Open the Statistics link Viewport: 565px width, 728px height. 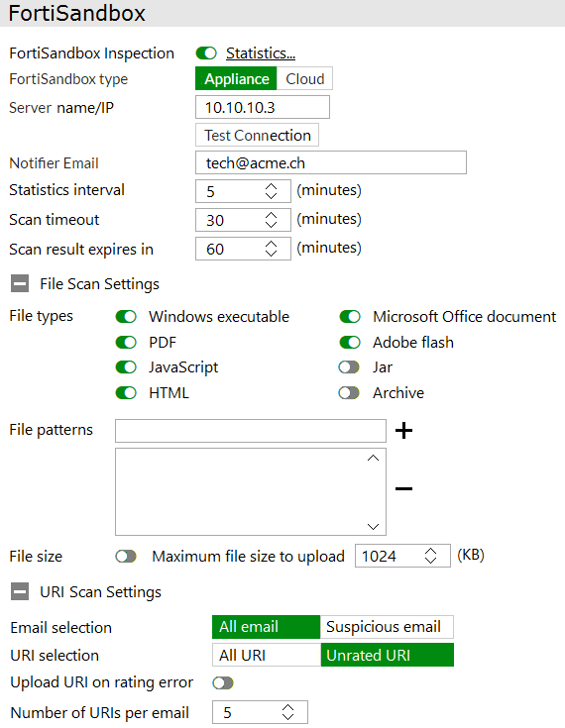(x=261, y=53)
